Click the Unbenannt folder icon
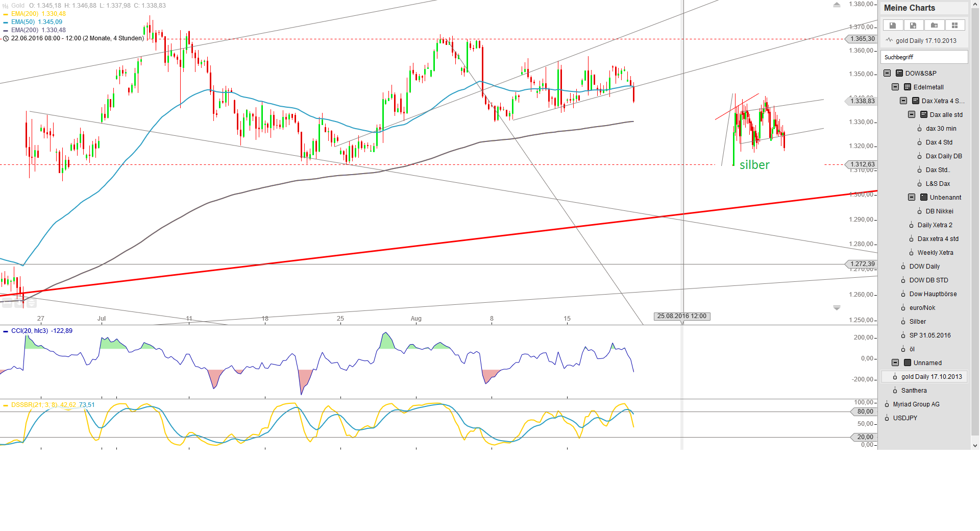 tap(924, 197)
